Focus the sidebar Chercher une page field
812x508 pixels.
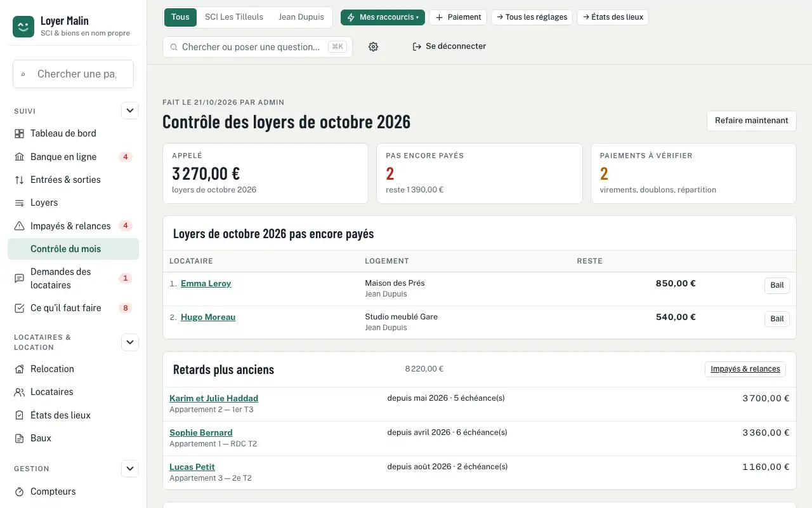coord(73,74)
